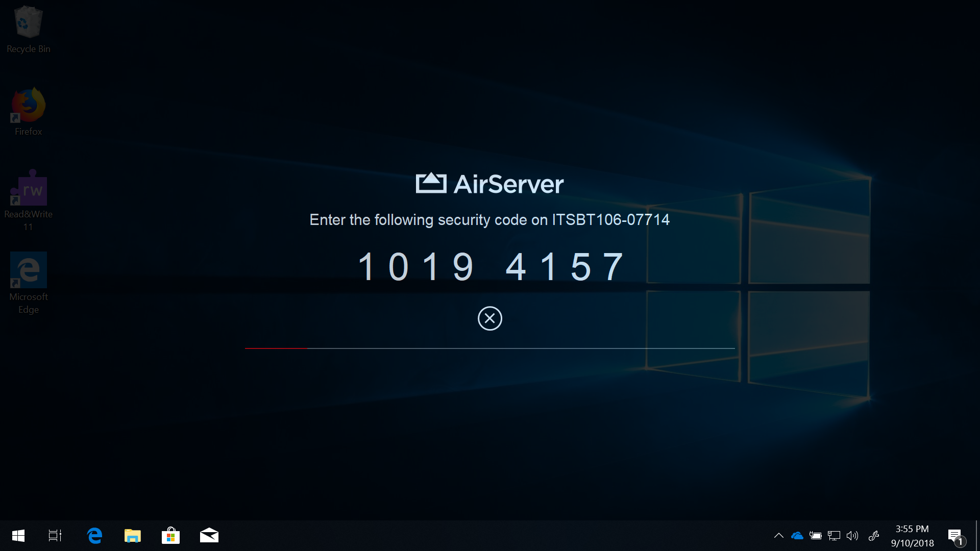Open the Action Center notifications icon

tap(957, 537)
